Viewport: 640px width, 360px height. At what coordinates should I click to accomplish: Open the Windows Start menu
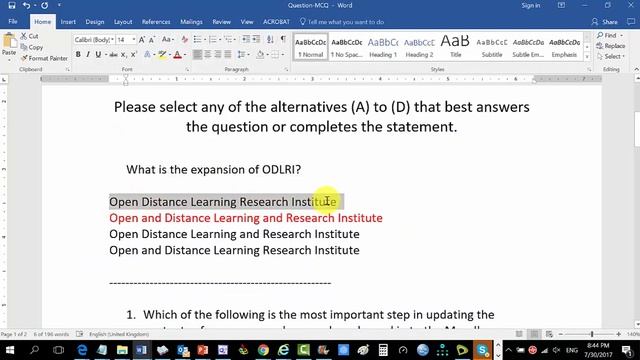point(10,350)
